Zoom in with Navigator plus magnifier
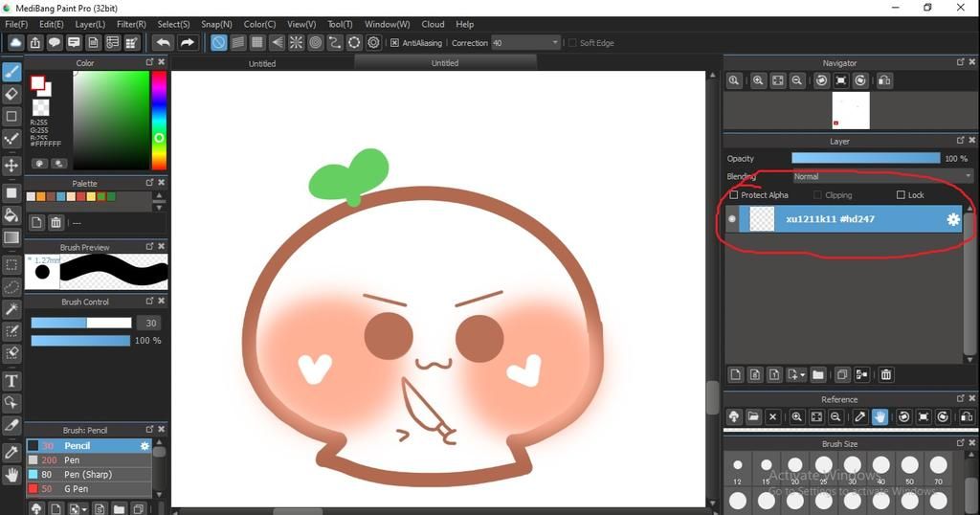 point(758,80)
